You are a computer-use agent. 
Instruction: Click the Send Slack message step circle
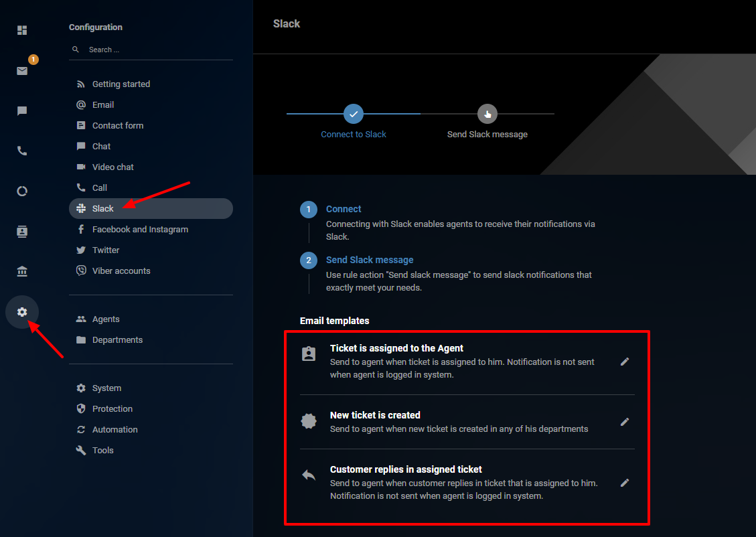[x=487, y=114]
